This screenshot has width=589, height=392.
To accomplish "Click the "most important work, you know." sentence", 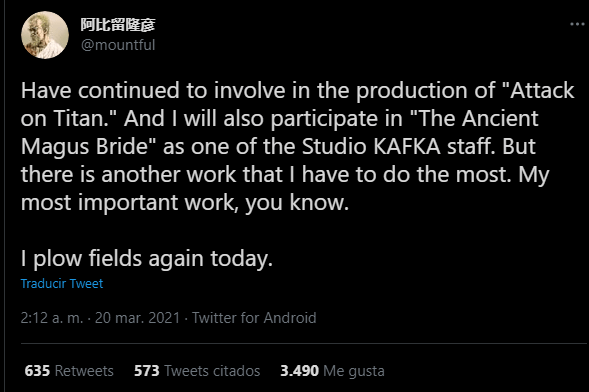I will click(185, 203).
